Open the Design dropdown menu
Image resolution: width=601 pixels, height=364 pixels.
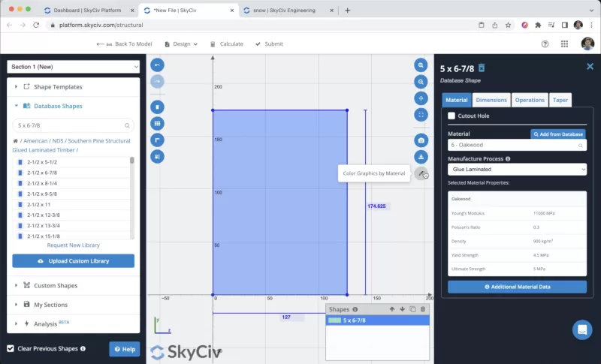(181, 44)
